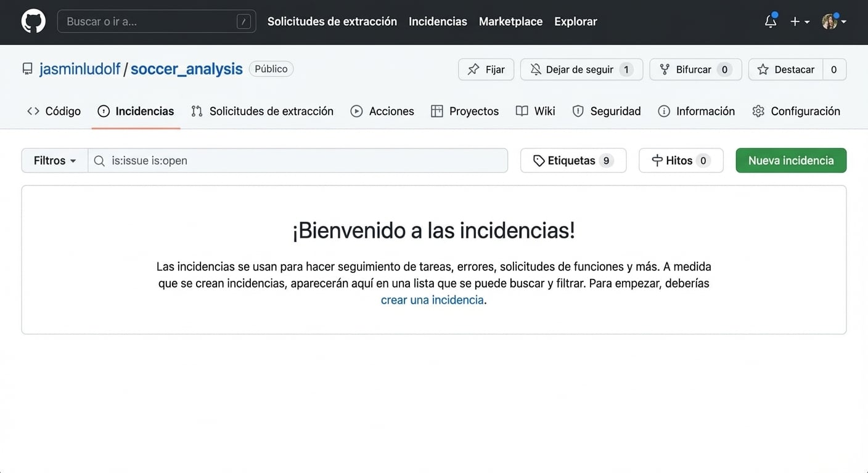This screenshot has height=473, width=868.
Task: Click the fork count 0
Action: point(724,70)
